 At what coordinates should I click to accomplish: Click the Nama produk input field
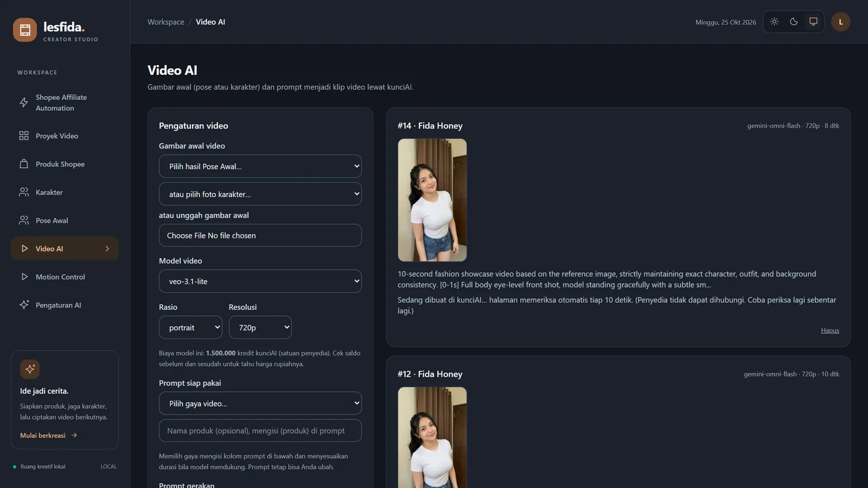tap(260, 431)
